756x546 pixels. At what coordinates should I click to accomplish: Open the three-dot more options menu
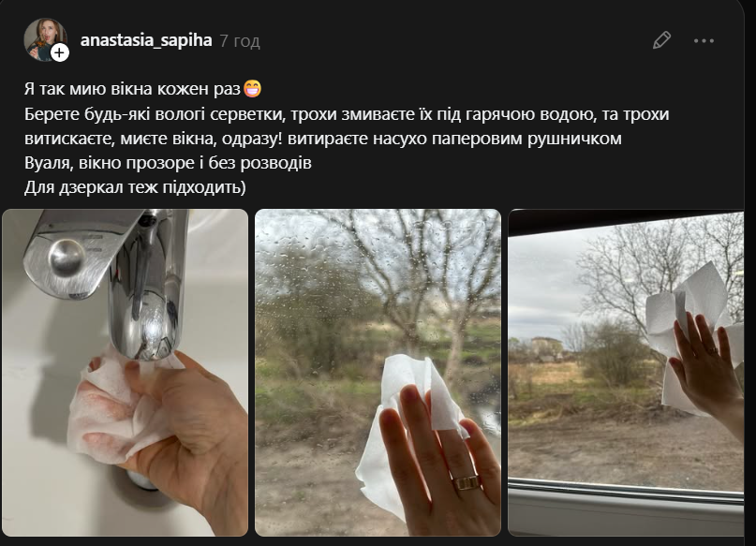click(x=704, y=41)
